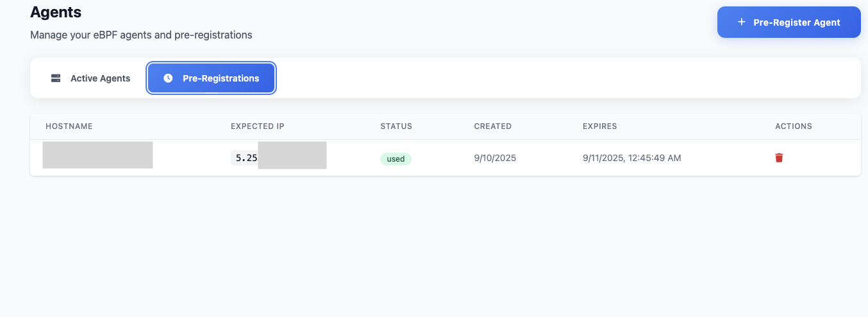Click the Status column header
The width and height of the screenshot is (868, 317).
[x=396, y=126]
